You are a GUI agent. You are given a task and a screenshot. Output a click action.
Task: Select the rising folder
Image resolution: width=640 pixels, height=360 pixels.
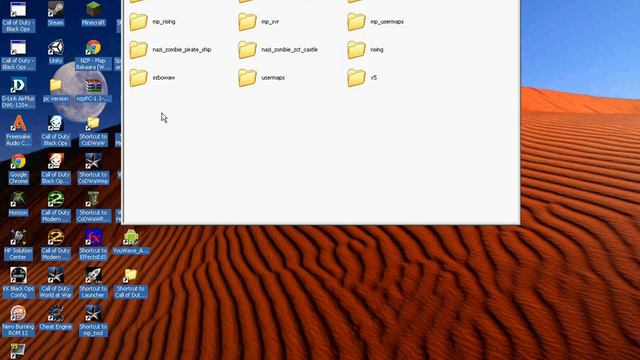(365, 50)
